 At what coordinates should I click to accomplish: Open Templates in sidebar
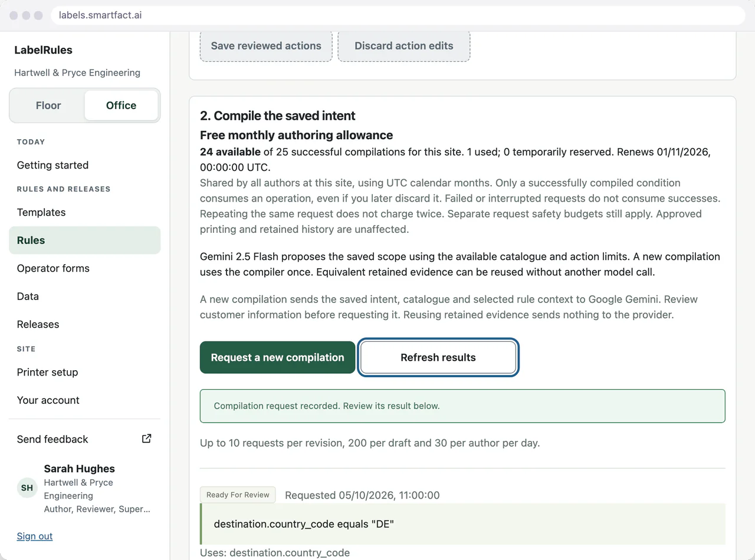click(84, 212)
